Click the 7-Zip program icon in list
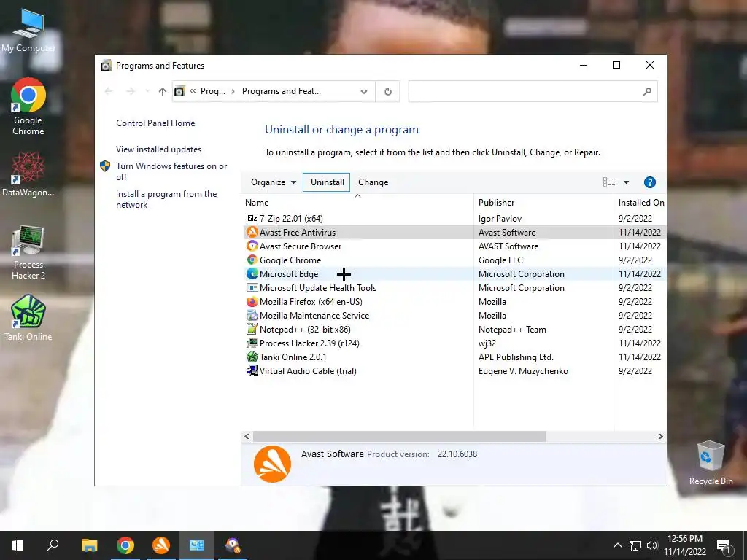747x560 pixels. click(252, 218)
